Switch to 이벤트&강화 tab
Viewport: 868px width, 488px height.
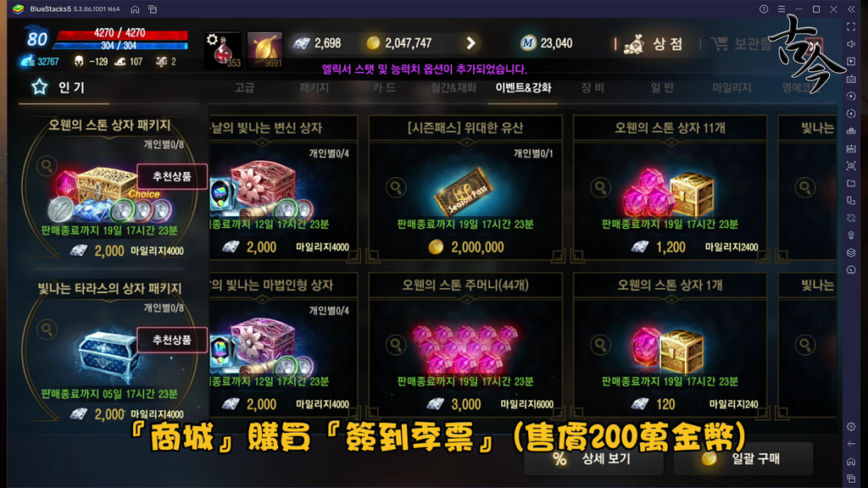(x=523, y=87)
